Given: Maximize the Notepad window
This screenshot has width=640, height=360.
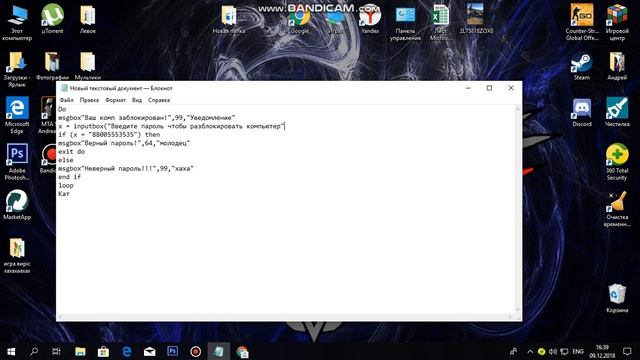Looking at the screenshot, I should [489, 88].
